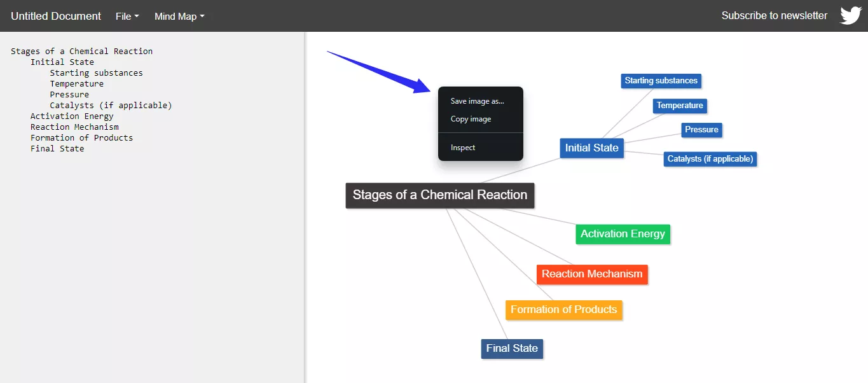Image resolution: width=868 pixels, height=383 pixels.
Task: Click the Final State node
Action: point(512,349)
